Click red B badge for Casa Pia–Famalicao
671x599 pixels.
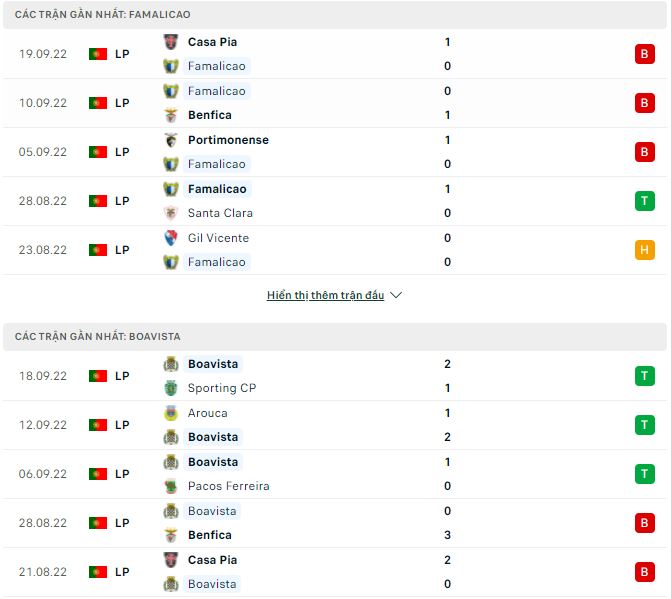point(645,54)
